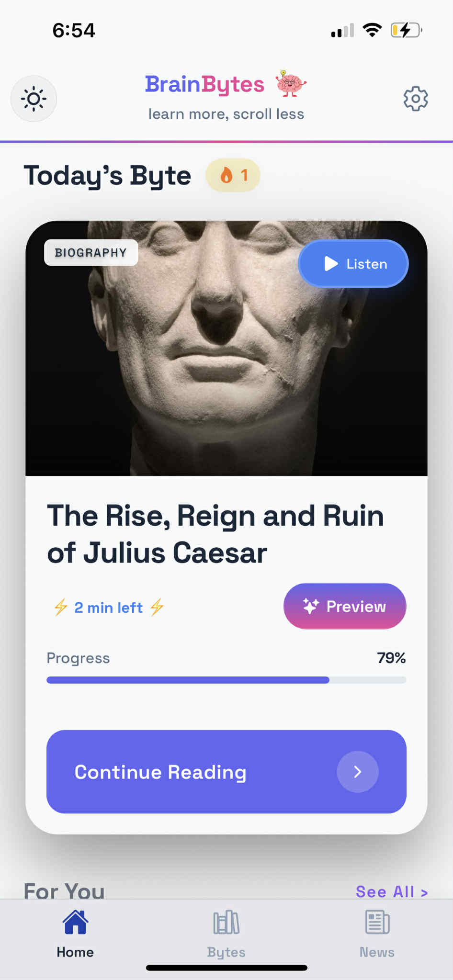Tap the BrainBytes brain mascot logo
Screen dimensions: 453x980
click(291, 83)
